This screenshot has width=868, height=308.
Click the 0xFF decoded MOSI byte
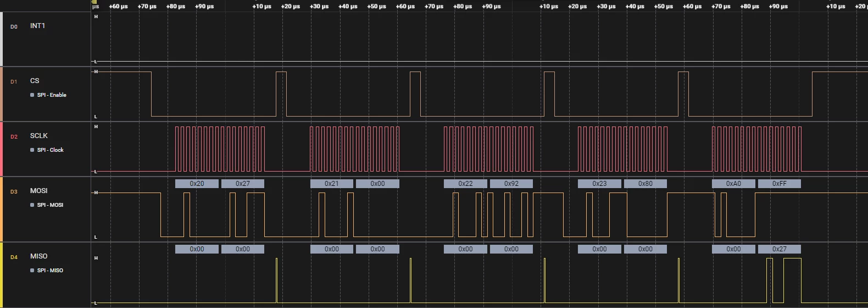click(x=780, y=184)
